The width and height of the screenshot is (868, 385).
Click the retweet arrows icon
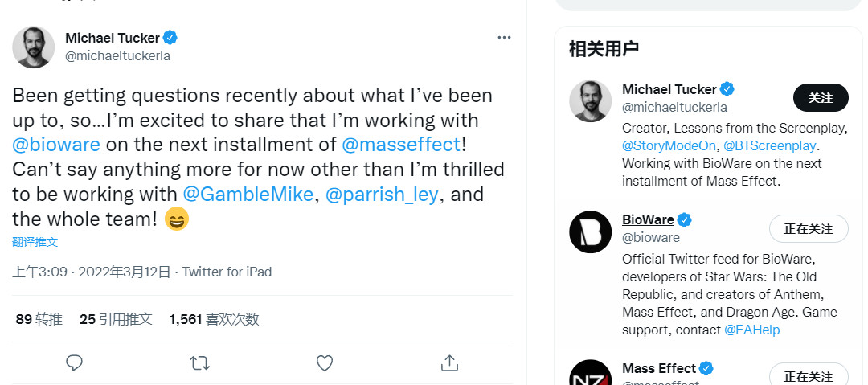click(199, 363)
